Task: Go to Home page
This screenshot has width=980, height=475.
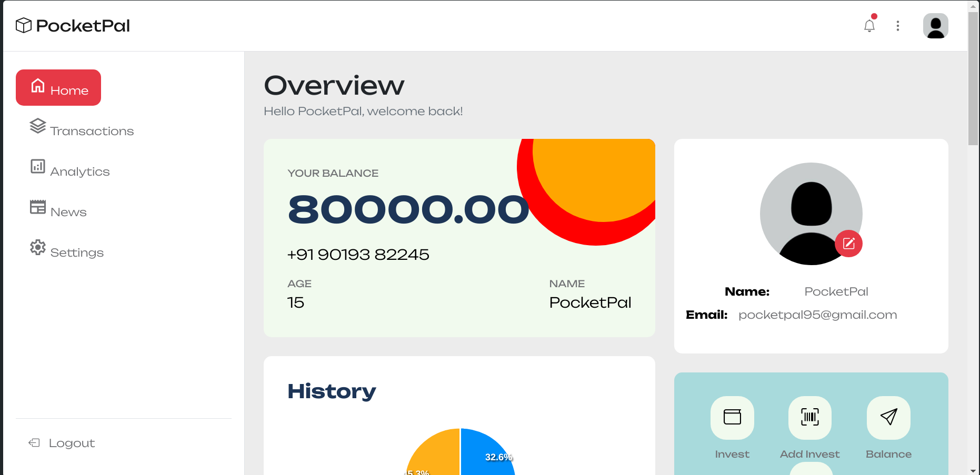Action: (58, 87)
